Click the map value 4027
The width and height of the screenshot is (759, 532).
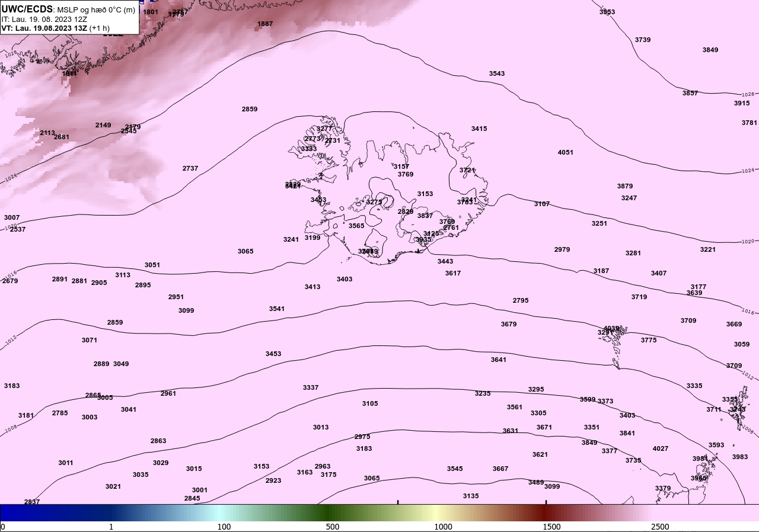pos(661,448)
